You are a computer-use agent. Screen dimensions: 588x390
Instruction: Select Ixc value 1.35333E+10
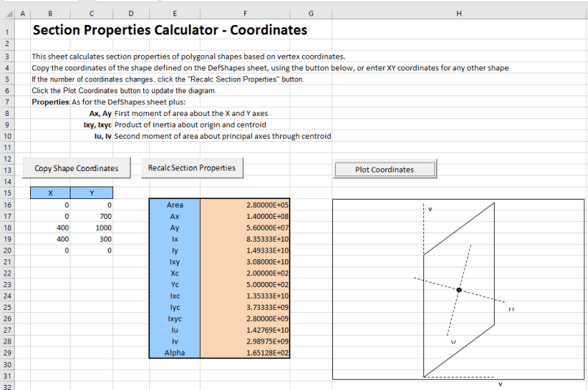pyautogui.click(x=245, y=296)
